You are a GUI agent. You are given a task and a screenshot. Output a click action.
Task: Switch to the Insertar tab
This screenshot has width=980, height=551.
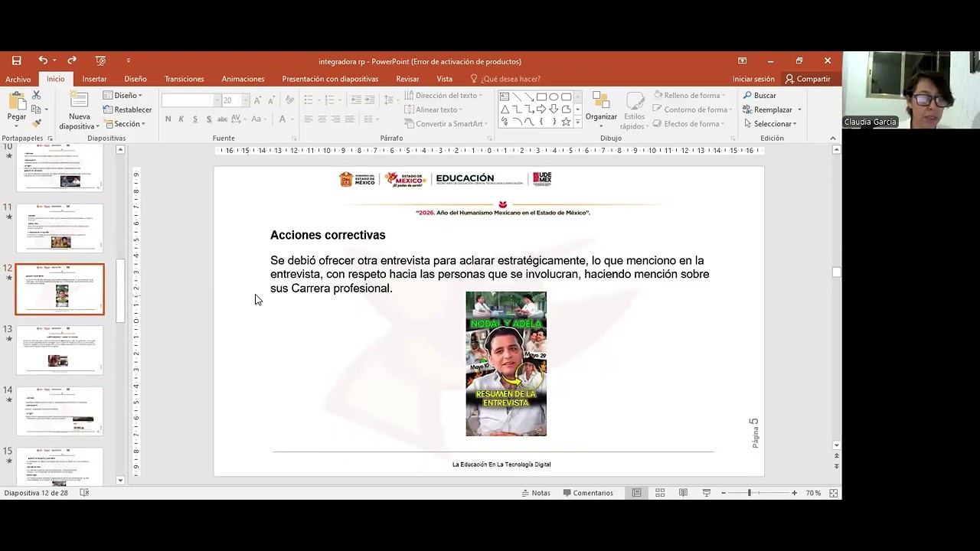point(95,79)
